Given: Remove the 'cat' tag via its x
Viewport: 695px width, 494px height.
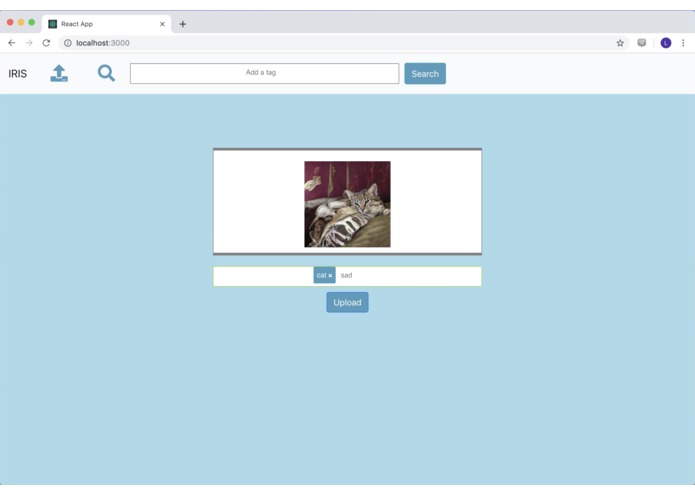Looking at the screenshot, I should point(330,276).
